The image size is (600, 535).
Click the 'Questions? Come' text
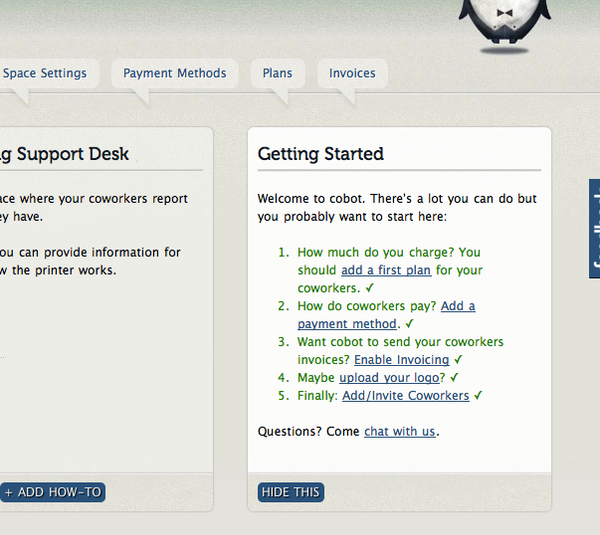click(x=308, y=431)
